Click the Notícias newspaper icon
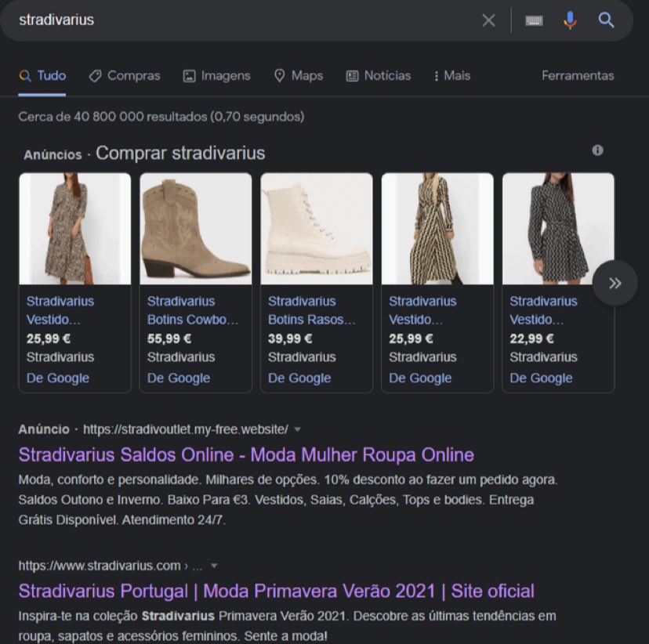 (x=352, y=76)
